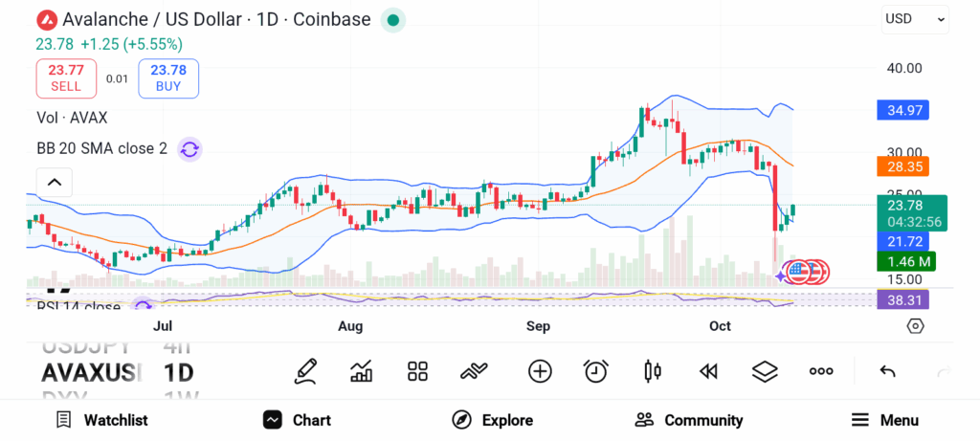The width and height of the screenshot is (980, 441).
Task: Go to the Explore tab
Action: pos(493,420)
